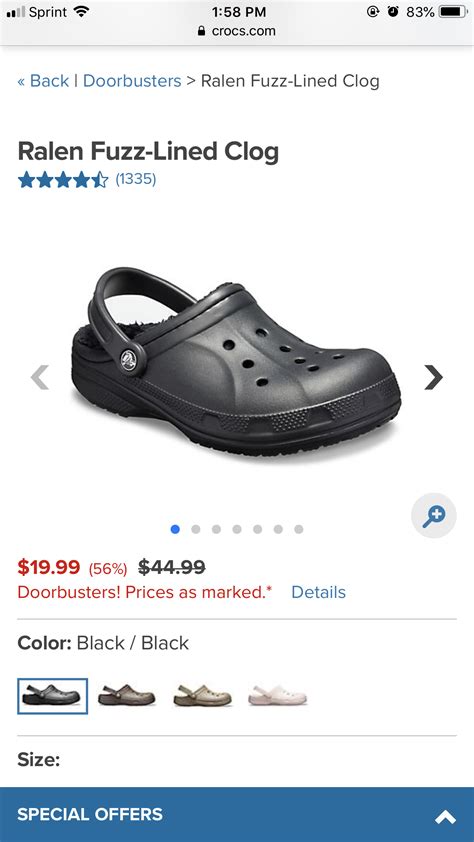Viewport: 474px width, 842px height.
Task: Show the next product image arrow
Action: point(433,377)
